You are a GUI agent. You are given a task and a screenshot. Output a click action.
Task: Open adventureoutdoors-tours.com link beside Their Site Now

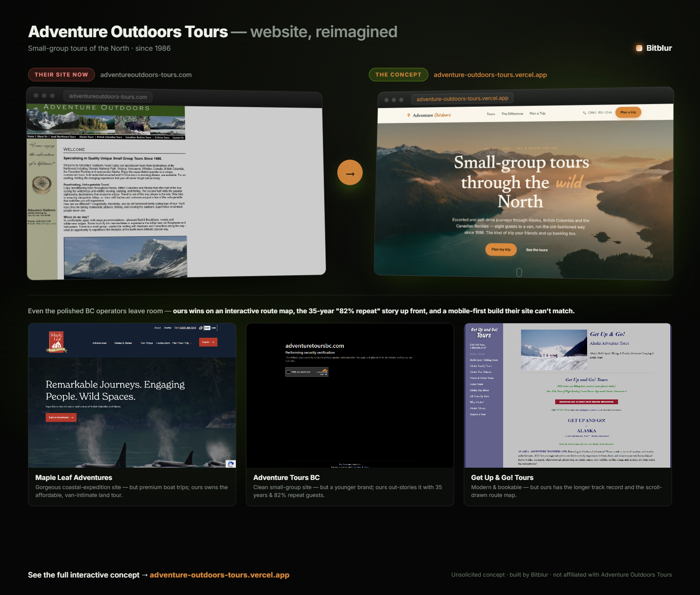tap(146, 75)
